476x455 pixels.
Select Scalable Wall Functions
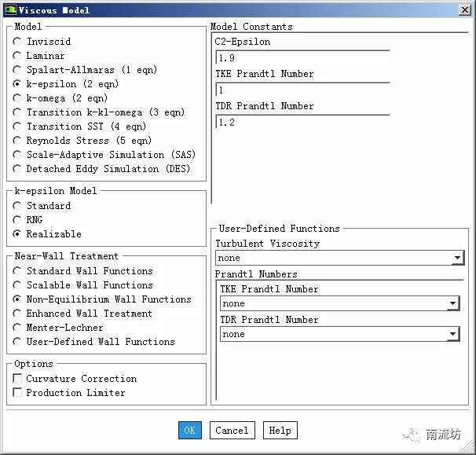click(x=17, y=285)
